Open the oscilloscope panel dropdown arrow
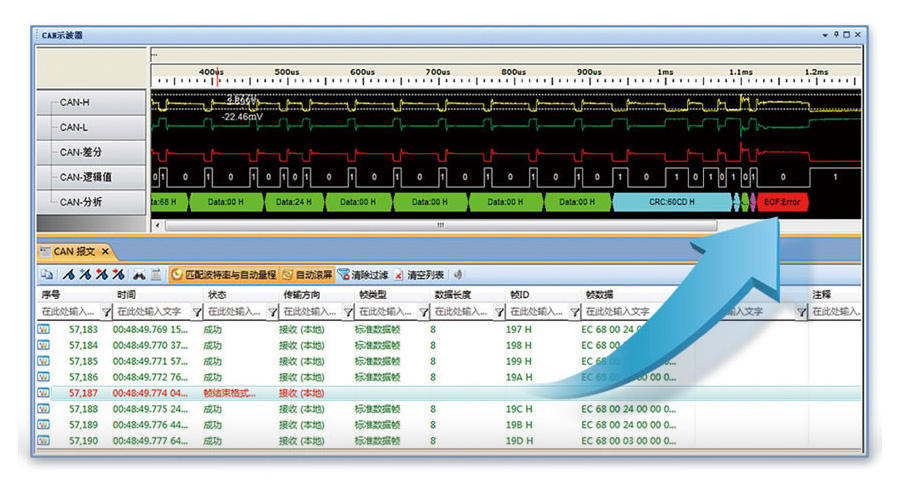This screenshot has height=480, width=900. coord(823,35)
